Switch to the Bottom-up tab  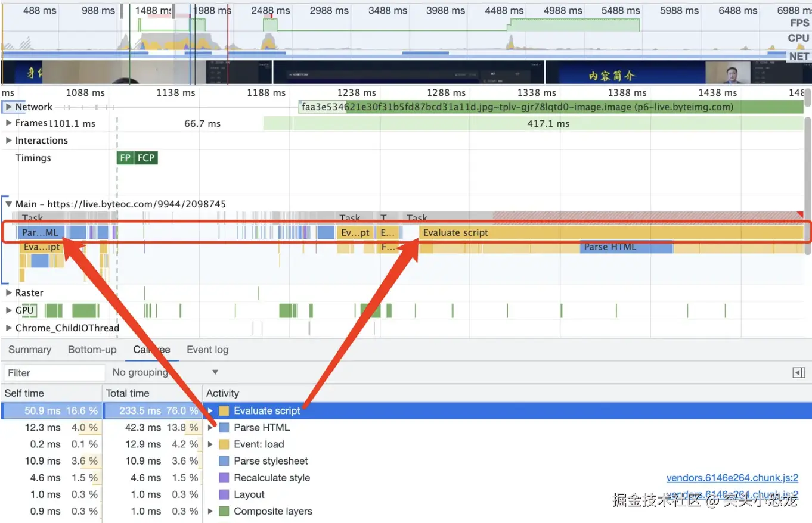click(92, 350)
